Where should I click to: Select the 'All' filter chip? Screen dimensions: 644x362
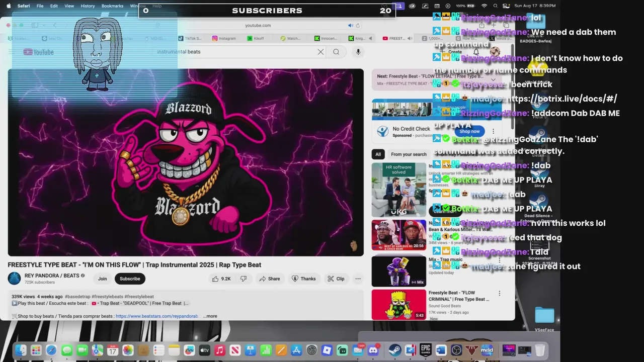pos(378,154)
